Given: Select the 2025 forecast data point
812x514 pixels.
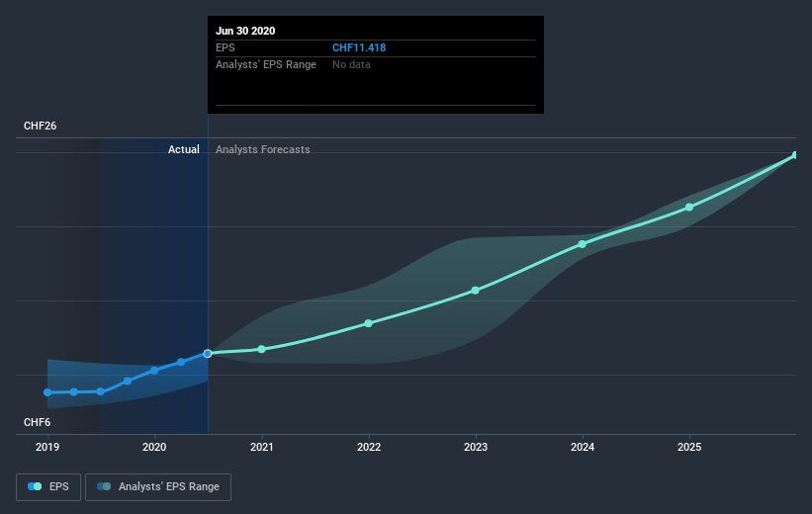Looking at the screenshot, I should click(689, 207).
